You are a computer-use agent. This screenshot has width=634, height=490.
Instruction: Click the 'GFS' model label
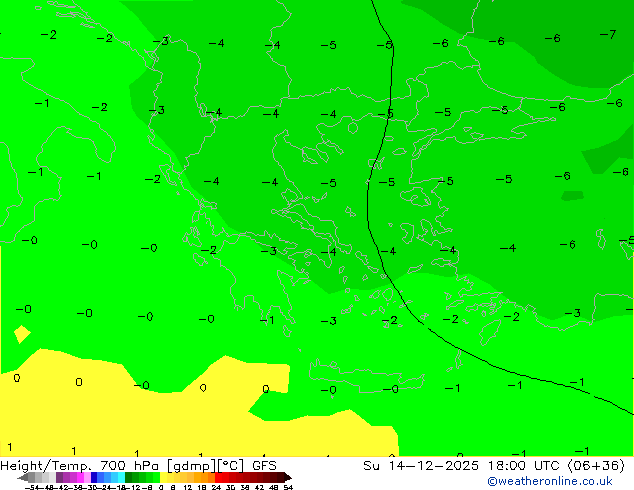click(264, 465)
